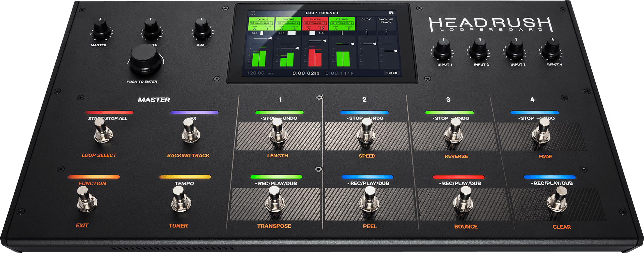Hit track 1 STOP/UNDO footswitch
644x253 pixels.
click(278, 131)
